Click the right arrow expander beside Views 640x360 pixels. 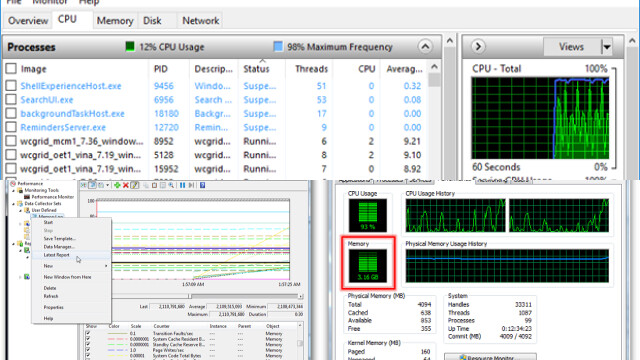[478, 47]
